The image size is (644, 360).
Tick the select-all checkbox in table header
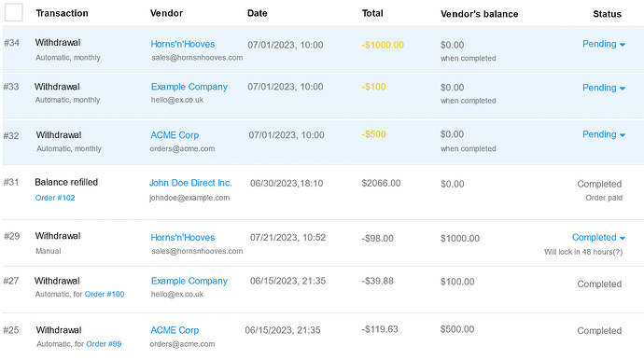14,12
